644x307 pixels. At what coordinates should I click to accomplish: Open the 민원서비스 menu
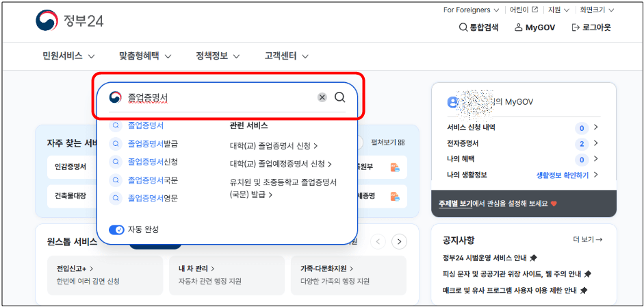coord(68,56)
